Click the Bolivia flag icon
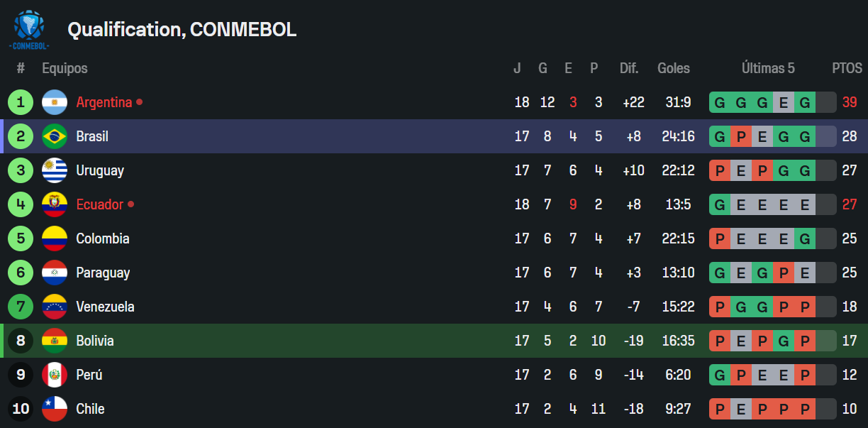Viewport: 868px width, 428px height. [x=55, y=341]
